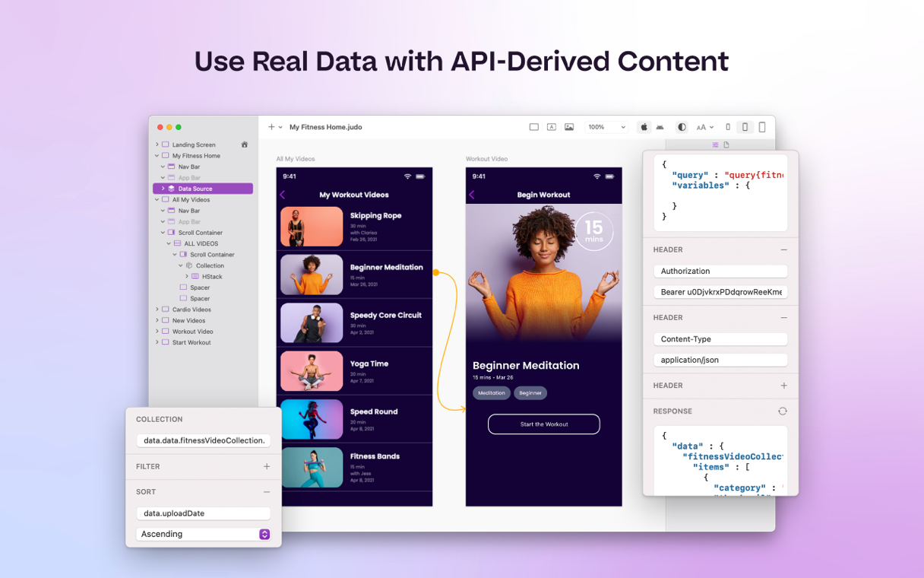The width and height of the screenshot is (924, 578).
Task: Switch preview to Apple iOS
Action: 644,127
